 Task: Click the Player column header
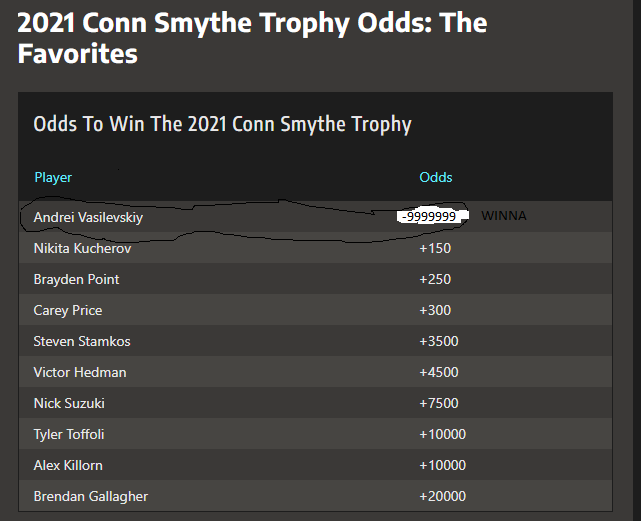click(53, 177)
